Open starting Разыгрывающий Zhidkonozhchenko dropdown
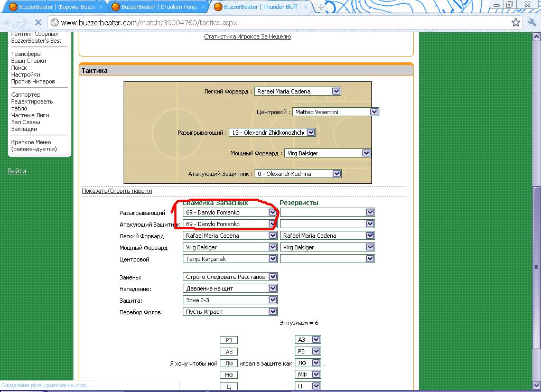This screenshot has height=392, width=541. [x=272, y=133]
